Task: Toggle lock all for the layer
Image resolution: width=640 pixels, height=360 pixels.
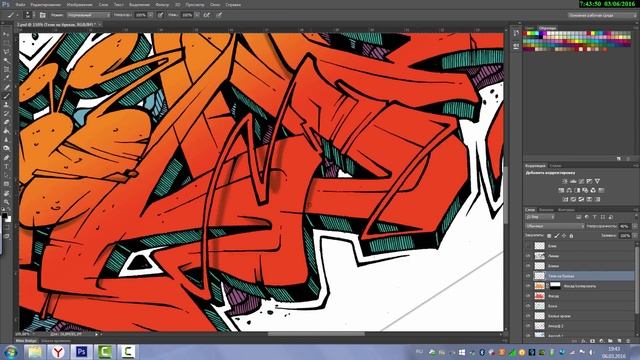Action: click(x=571, y=236)
